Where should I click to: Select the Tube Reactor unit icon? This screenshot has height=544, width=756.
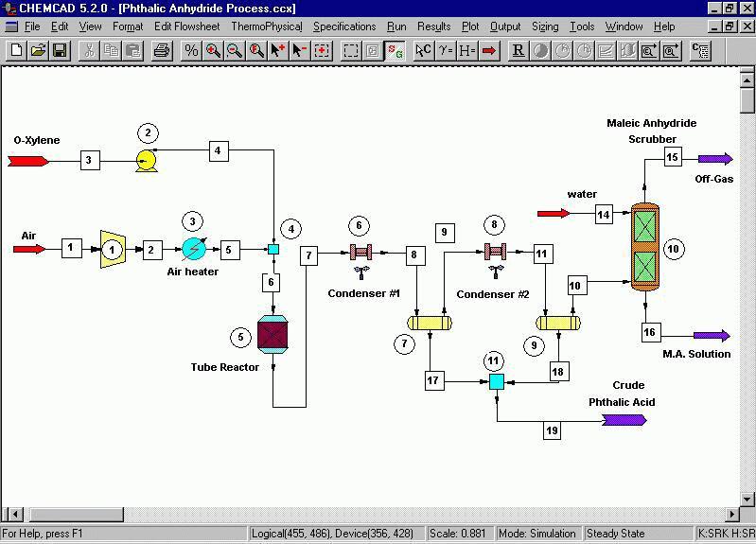coord(273,334)
